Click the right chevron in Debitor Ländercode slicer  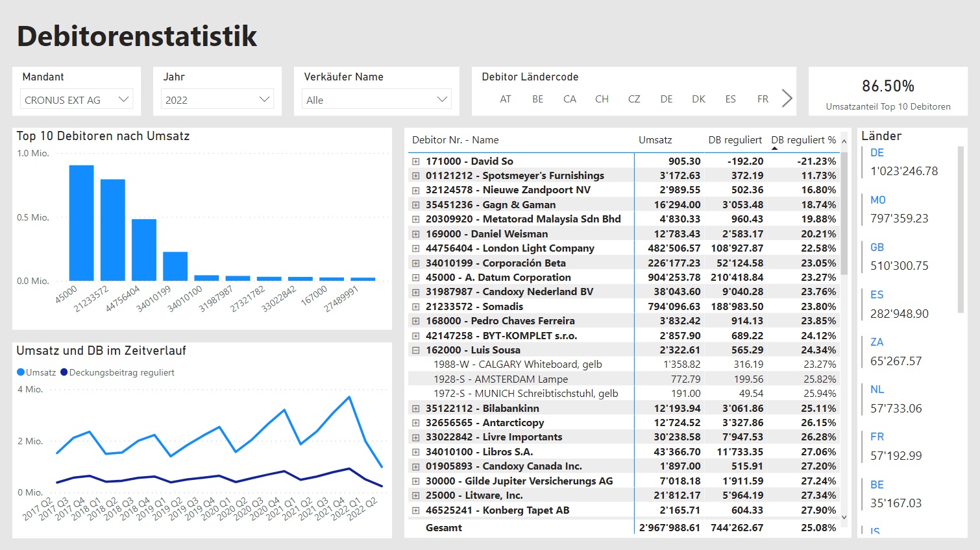pyautogui.click(x=787, y=98)
